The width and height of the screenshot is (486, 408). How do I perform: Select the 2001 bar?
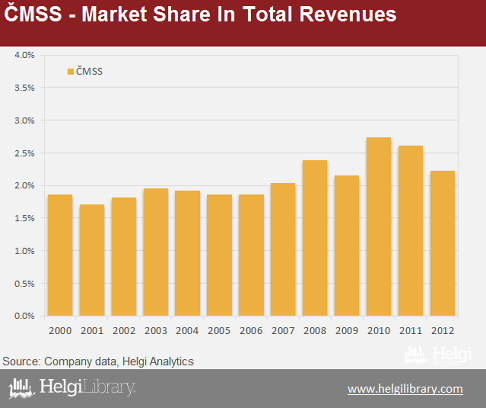[92, 260]
